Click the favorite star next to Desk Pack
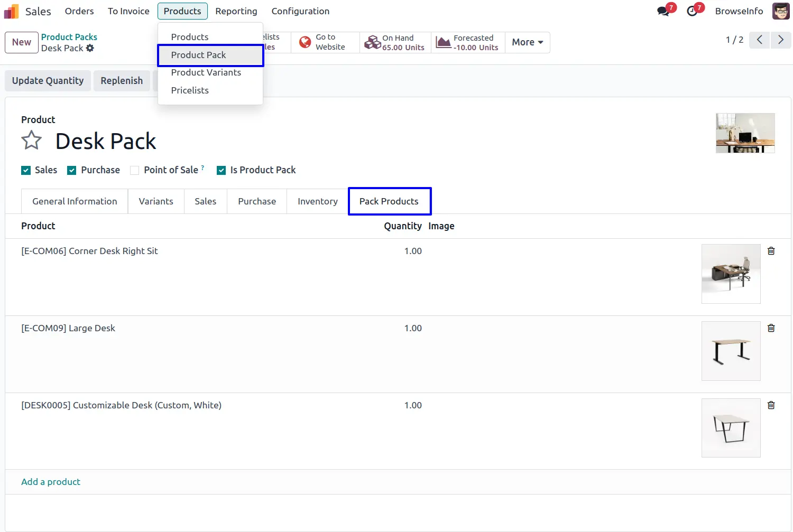Viewport: 793px width, 532px height. [31, 141]
